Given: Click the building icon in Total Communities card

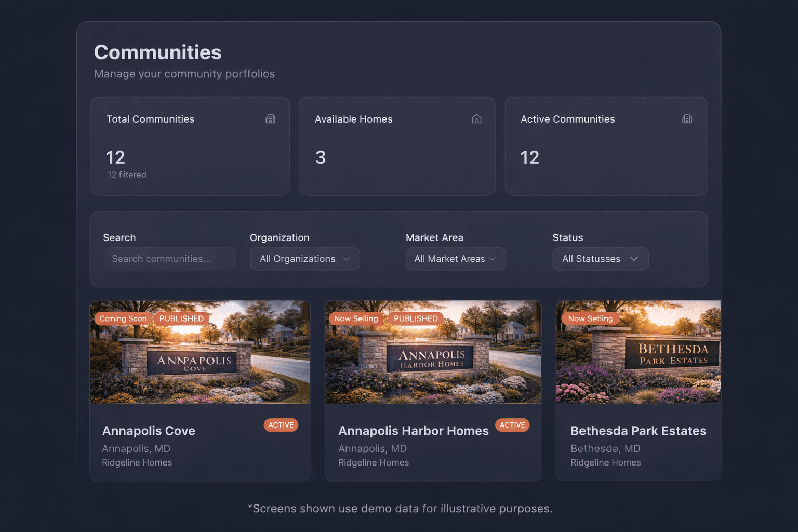Looking at the screenshot, I should click(270, 119).
